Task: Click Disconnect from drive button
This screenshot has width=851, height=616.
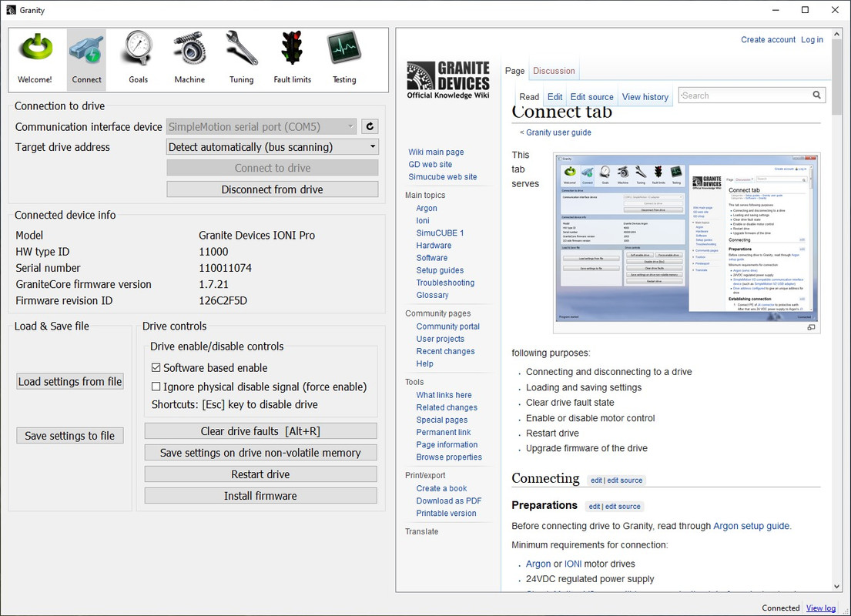Action: [273, 189]
